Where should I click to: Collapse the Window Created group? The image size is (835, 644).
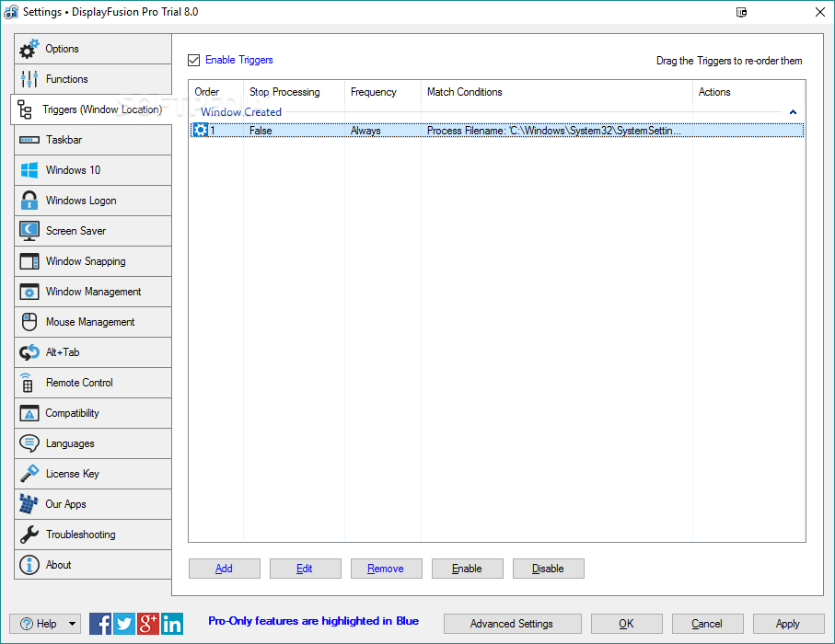793,111
